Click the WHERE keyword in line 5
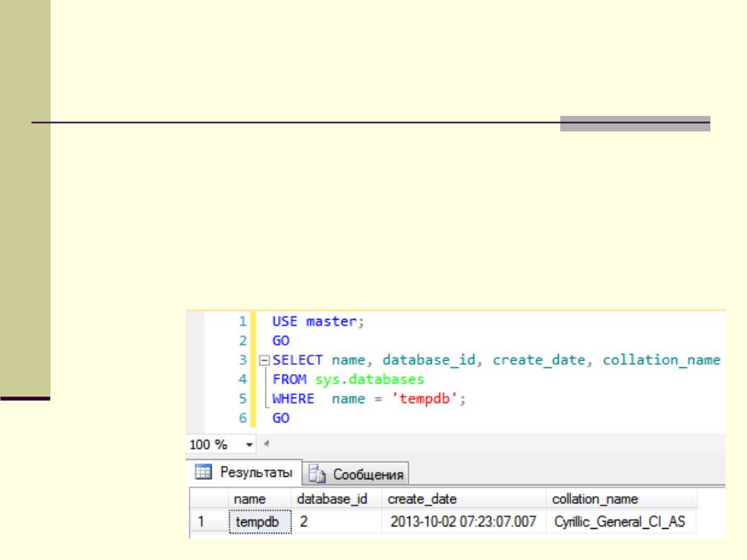 293,398
